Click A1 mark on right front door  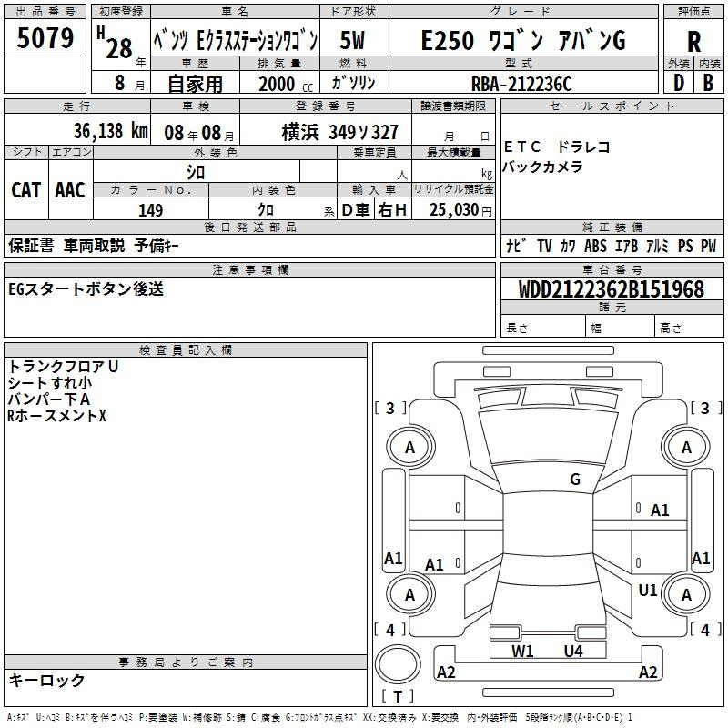pos(660,511)
